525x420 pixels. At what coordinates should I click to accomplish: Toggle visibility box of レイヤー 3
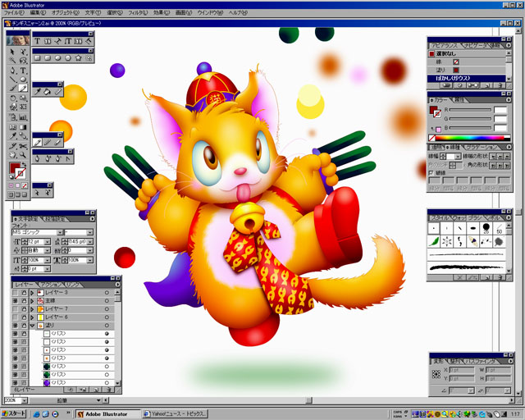15,292
